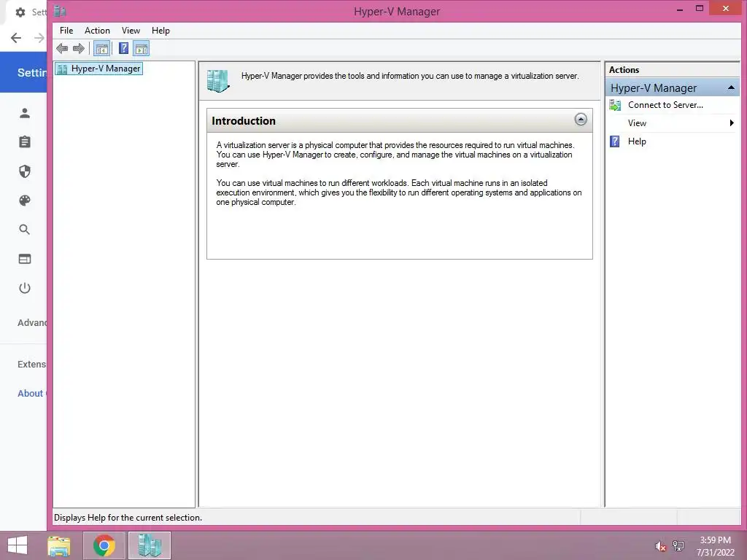Click Advanced in Chrome Settings sidebar
Image resolution: width=747 pixels, height=560 pixels.
[x=32, y=323]
